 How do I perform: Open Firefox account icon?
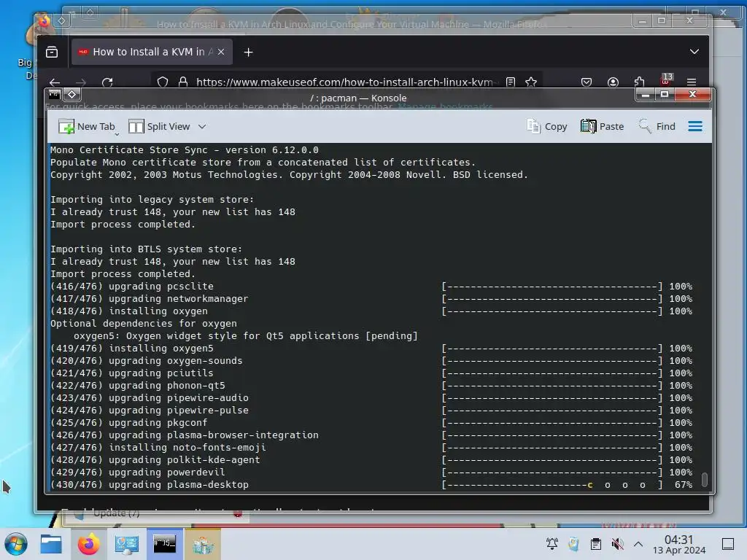point(613,82)
